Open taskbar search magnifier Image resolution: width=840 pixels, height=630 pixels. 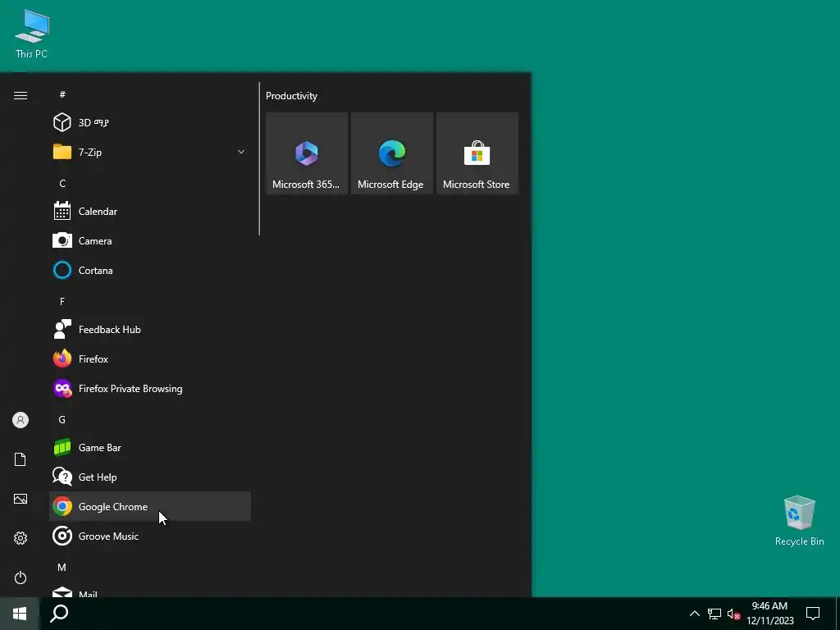tap(59, 614)
